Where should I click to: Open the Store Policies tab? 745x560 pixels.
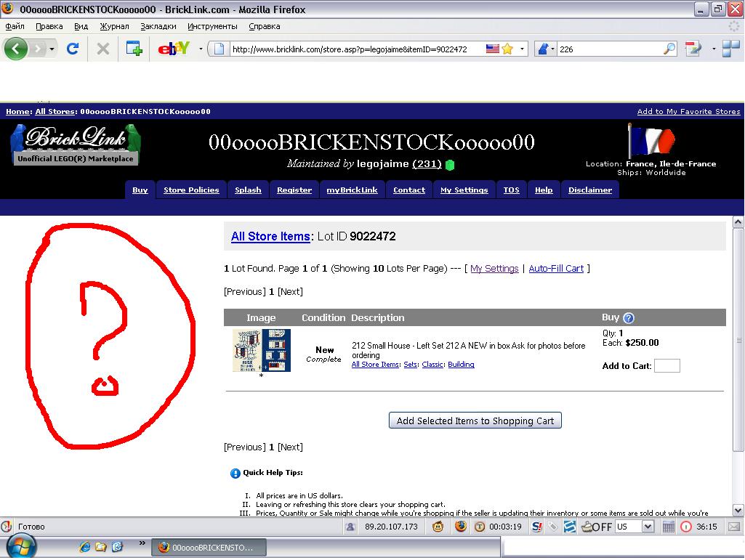point(191,190)
